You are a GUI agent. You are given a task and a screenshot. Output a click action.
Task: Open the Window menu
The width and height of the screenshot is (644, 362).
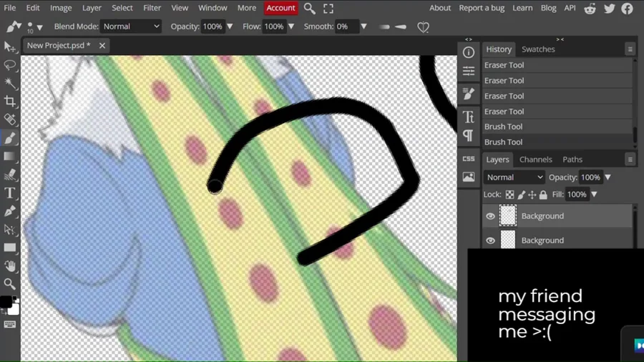pos(213,8)
